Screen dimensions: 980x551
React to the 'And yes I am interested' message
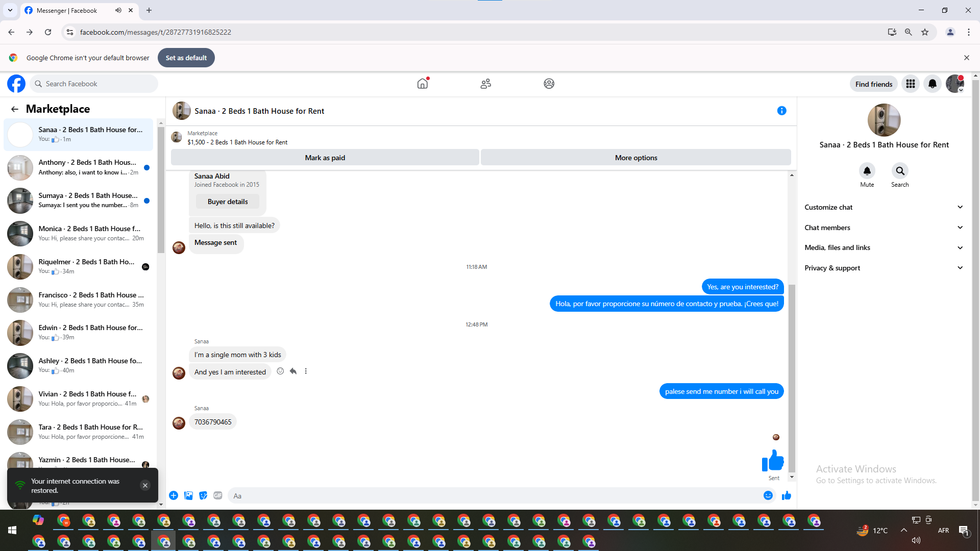click(280, 371)
